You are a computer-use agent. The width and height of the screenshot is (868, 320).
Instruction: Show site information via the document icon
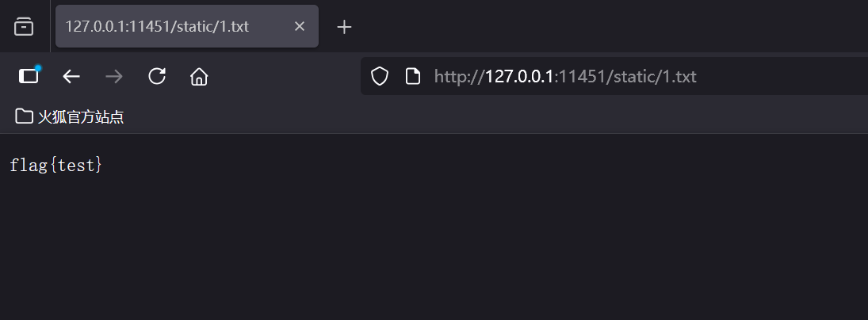coord(412,76)
